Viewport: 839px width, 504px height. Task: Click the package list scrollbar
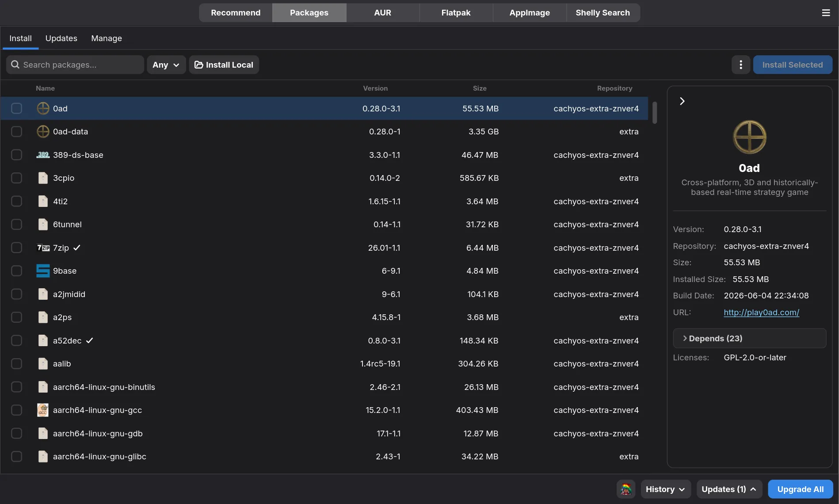(x=655, y=113)
